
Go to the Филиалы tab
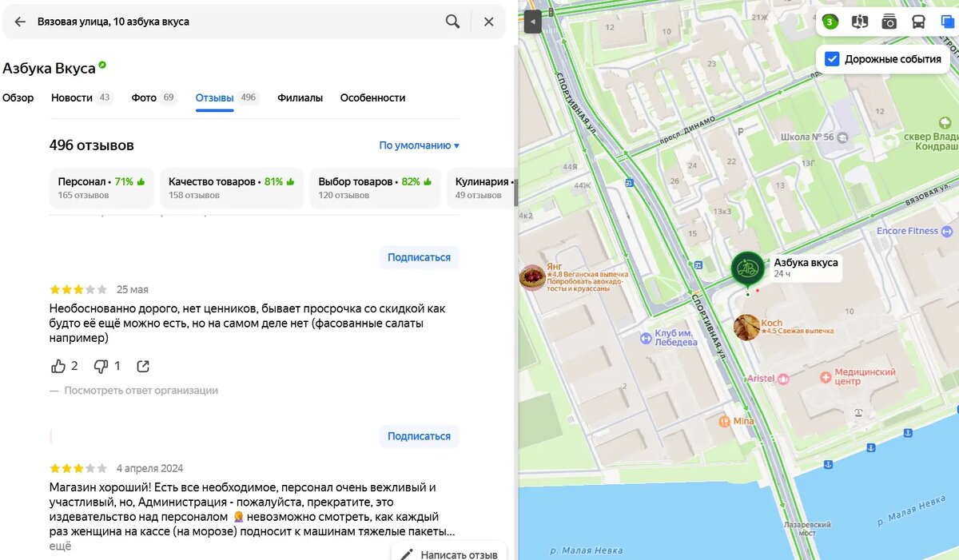300,97
